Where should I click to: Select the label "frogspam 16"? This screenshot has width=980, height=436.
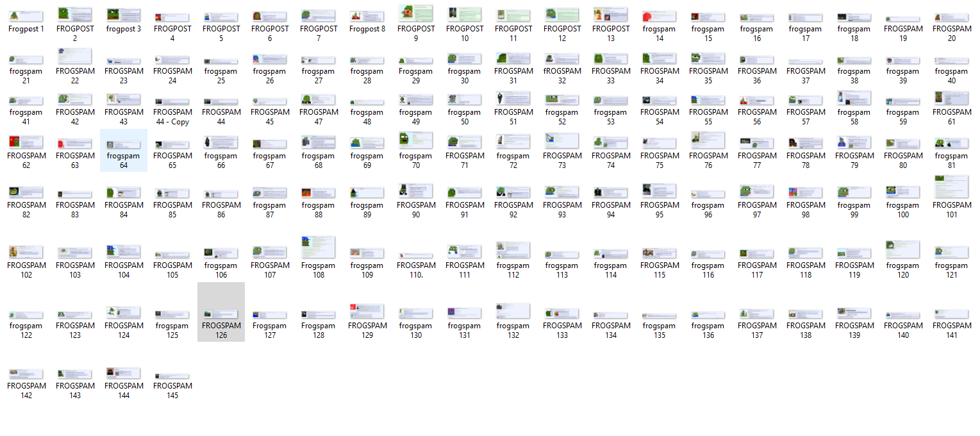(x=757, y=34)
